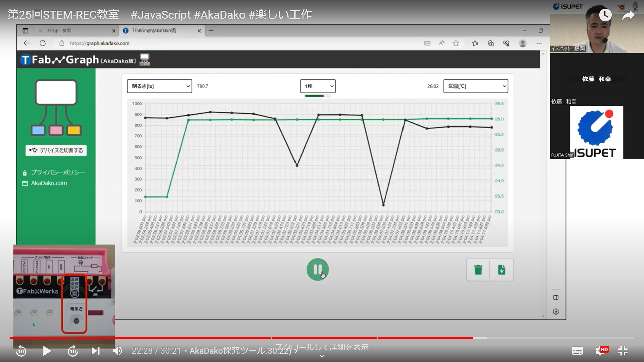Open browser collections icon

(491, 43)
